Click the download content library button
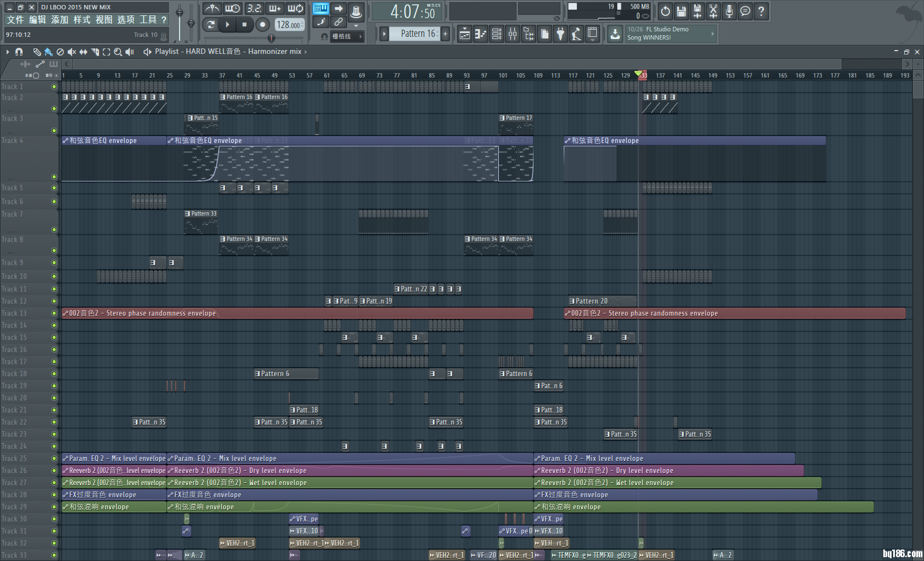This screenshot has height=561, width=924. click(x=615, y=34)
